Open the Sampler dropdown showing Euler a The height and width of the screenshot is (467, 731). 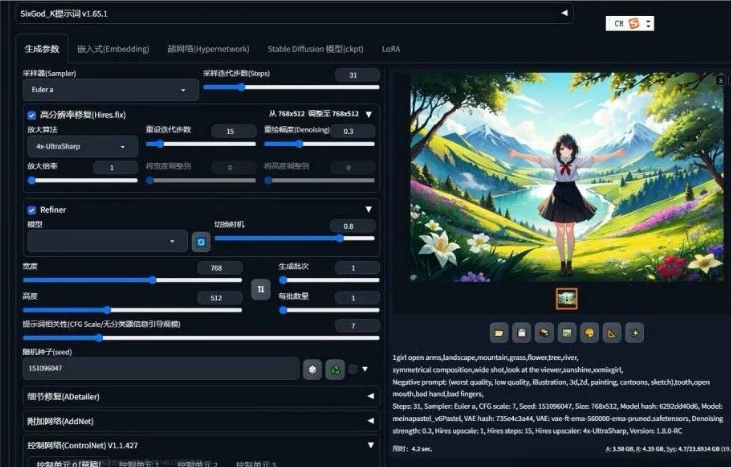111,89
